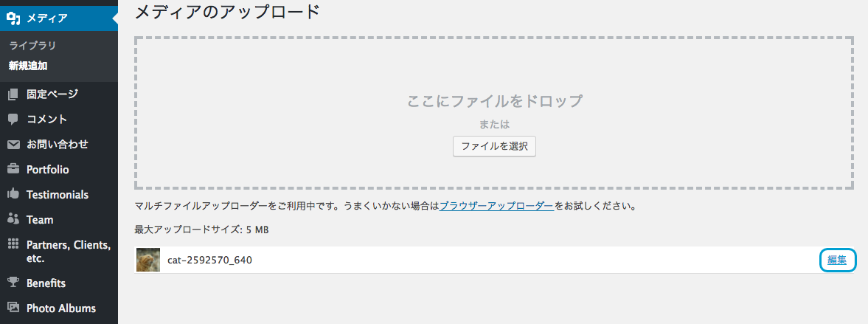Select the 新規追加 submenu item
This screenshot has width=868, height=324.
click(28, 66)
